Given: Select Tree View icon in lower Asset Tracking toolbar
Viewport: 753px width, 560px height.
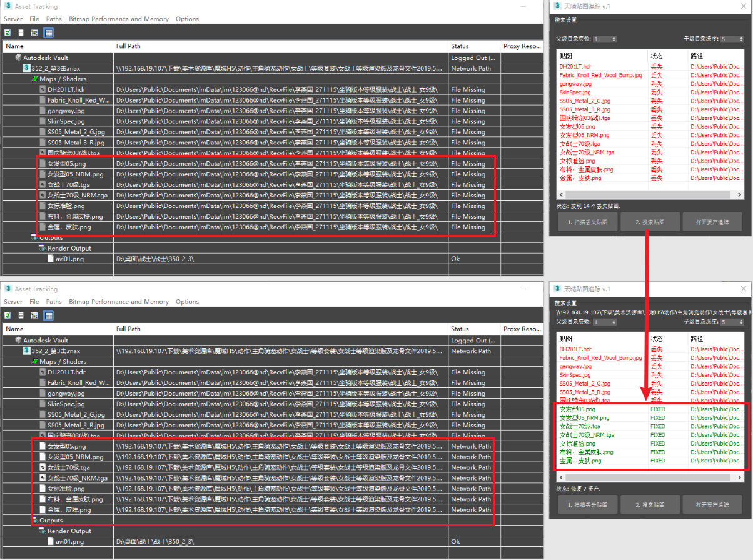Looking at the screenshot, I should point(34,315).
